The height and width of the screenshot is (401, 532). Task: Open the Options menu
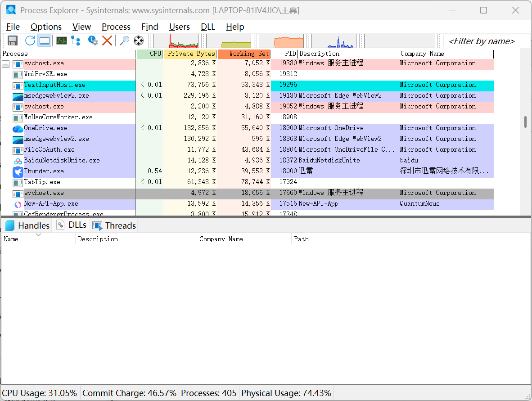(x=46, y=27)
